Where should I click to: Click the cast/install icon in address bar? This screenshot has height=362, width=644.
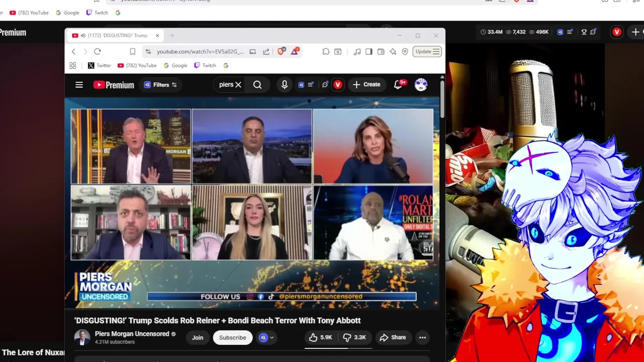point(253,51)
